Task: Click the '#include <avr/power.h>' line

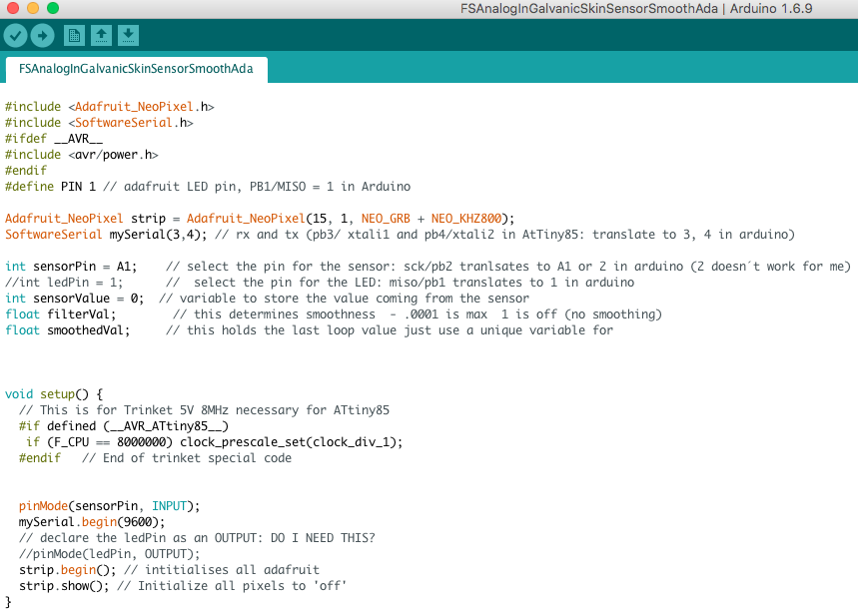Action: coord(82,155)
